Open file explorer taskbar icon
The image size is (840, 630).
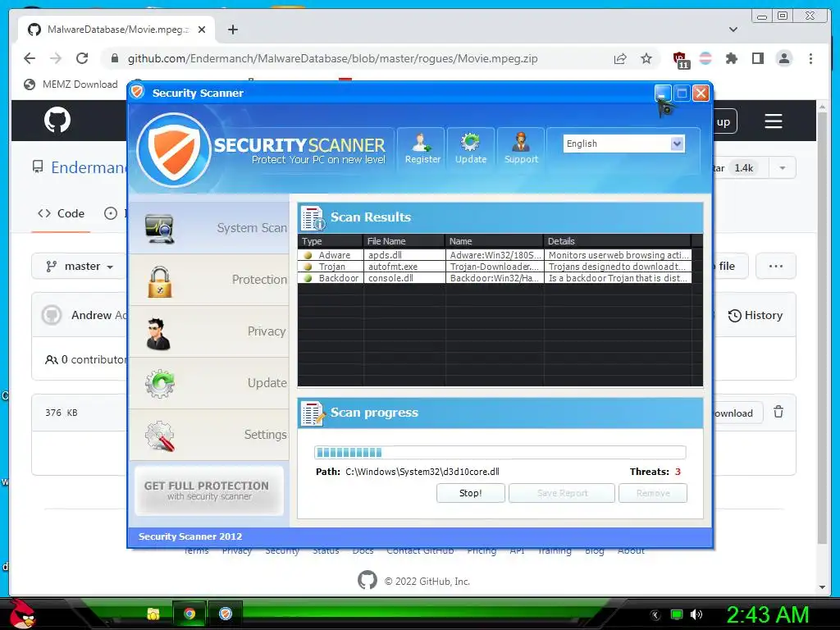(153, 614)
